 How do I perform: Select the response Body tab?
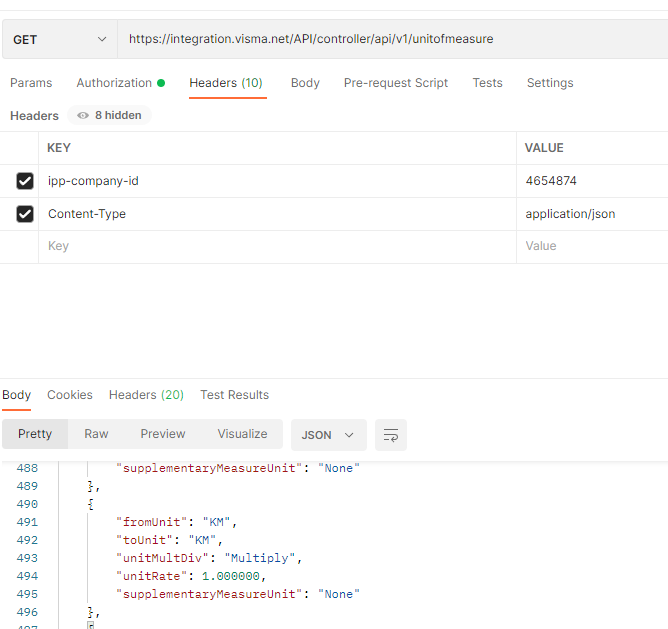[x=17, y=395]
